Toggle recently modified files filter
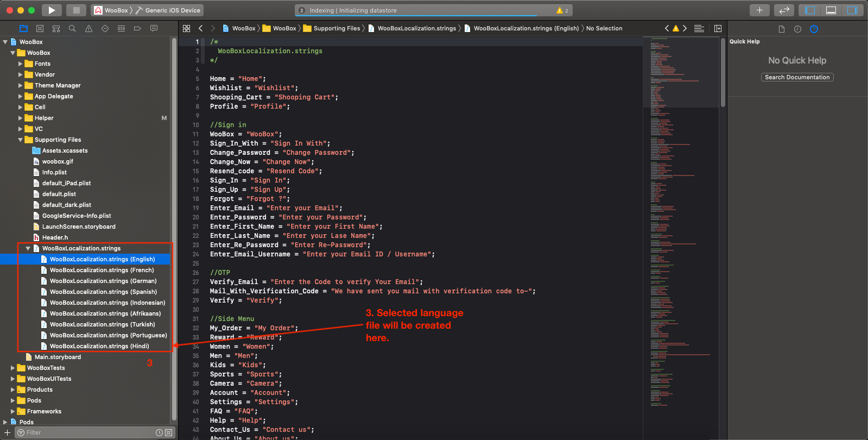The image size is (868, 440). (159, 432)
